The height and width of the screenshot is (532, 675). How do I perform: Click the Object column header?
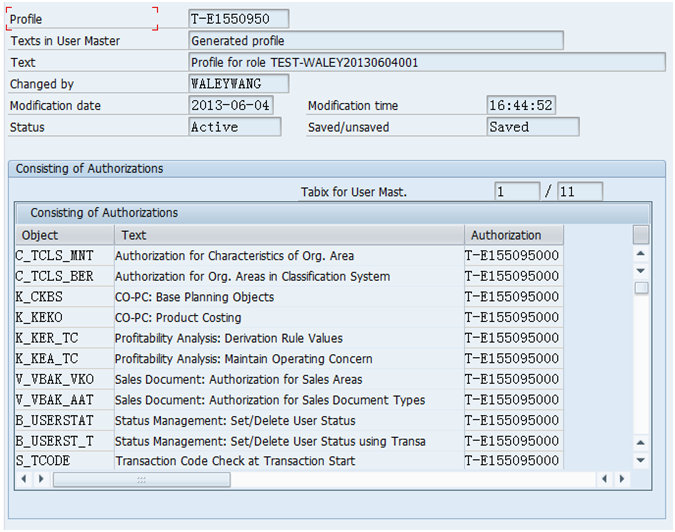point(65,235)
